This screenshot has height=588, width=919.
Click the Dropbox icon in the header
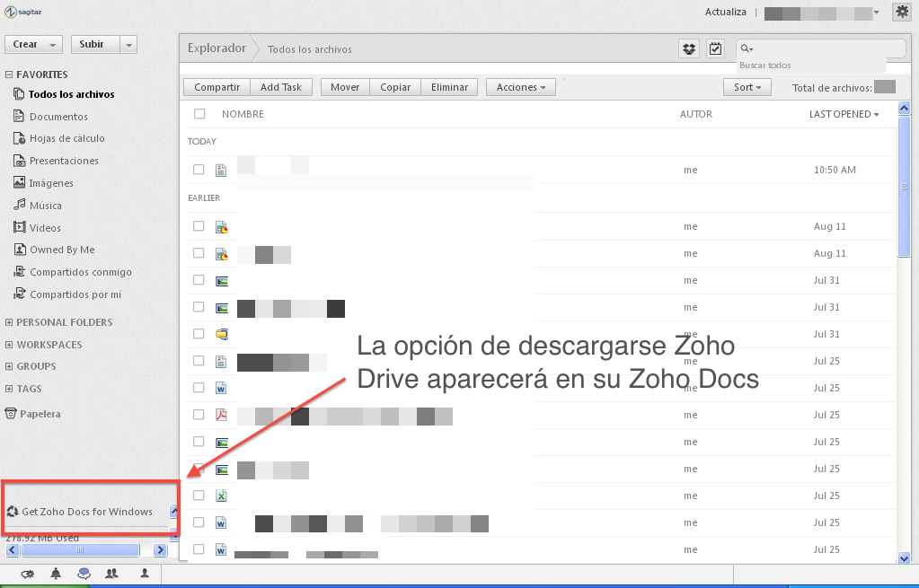pos(689,48)
